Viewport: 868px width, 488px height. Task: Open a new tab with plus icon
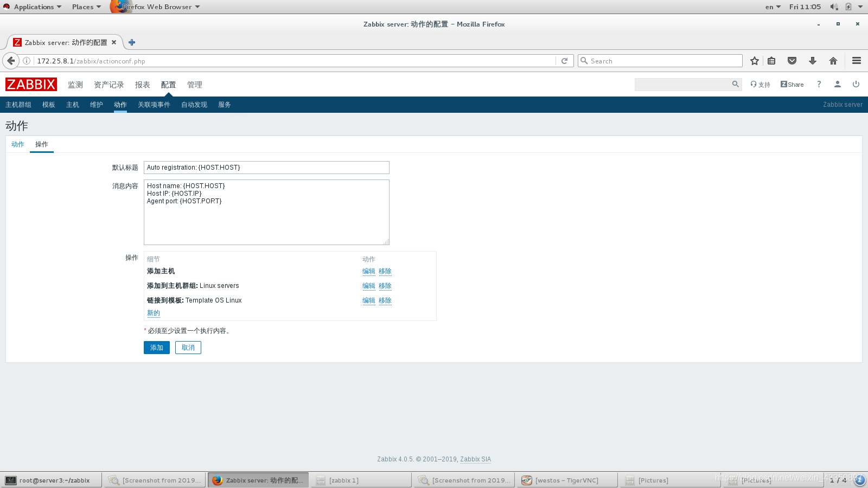click(x=132, y=42)
